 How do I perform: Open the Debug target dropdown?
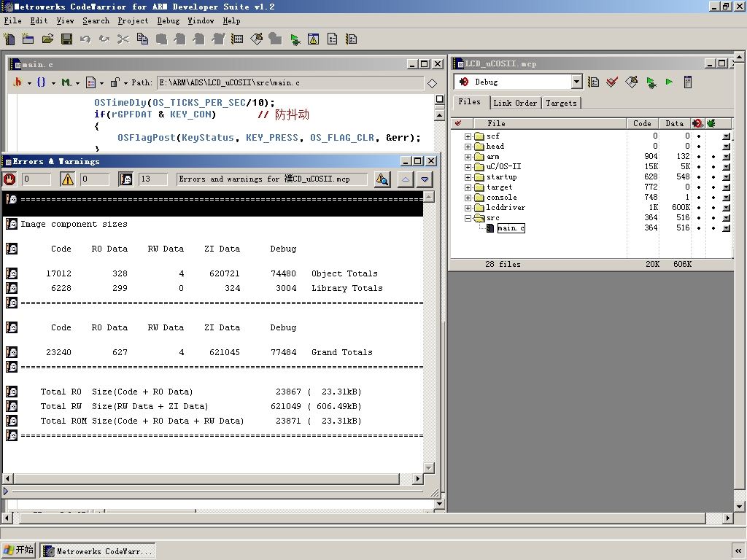click(x=576, y=82)
